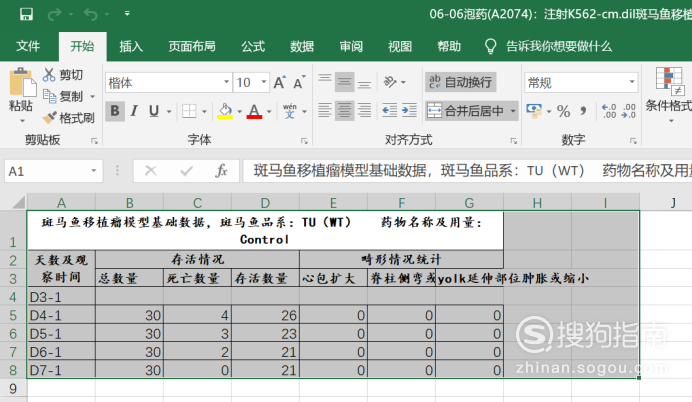Image resolution: width=692 pixels, height=402 pixels.
Task: Click the wén phonetic guide icon
Action: (290, 111)
